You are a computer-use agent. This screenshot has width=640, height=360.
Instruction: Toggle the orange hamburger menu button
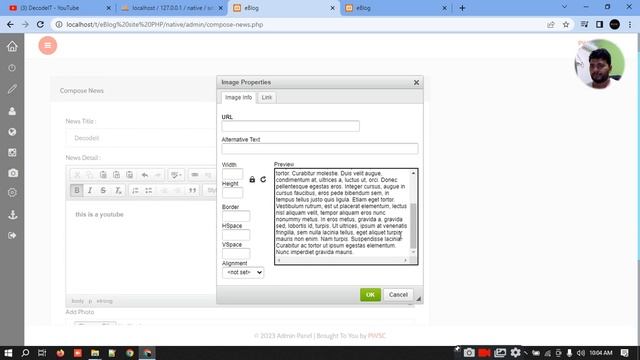pos(48,45)
